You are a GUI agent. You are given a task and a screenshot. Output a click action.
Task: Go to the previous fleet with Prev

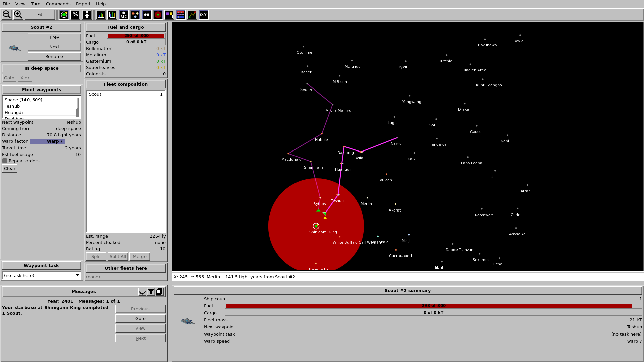54,37
